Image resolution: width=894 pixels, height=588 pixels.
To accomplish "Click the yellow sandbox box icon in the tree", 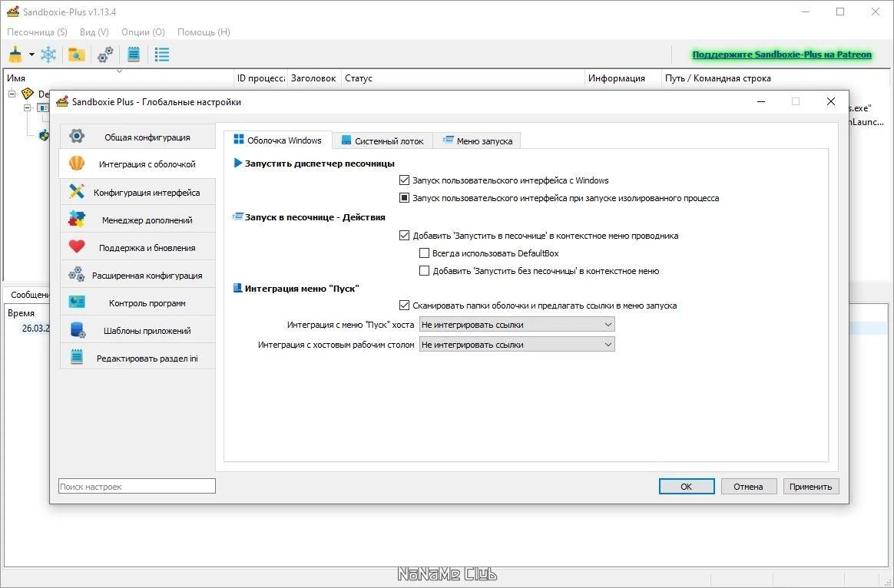I will tap(28, 94).
